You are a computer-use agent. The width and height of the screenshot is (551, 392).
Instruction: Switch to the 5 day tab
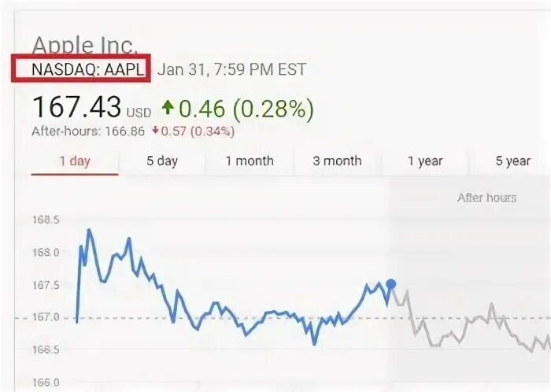tap(162, 161)
